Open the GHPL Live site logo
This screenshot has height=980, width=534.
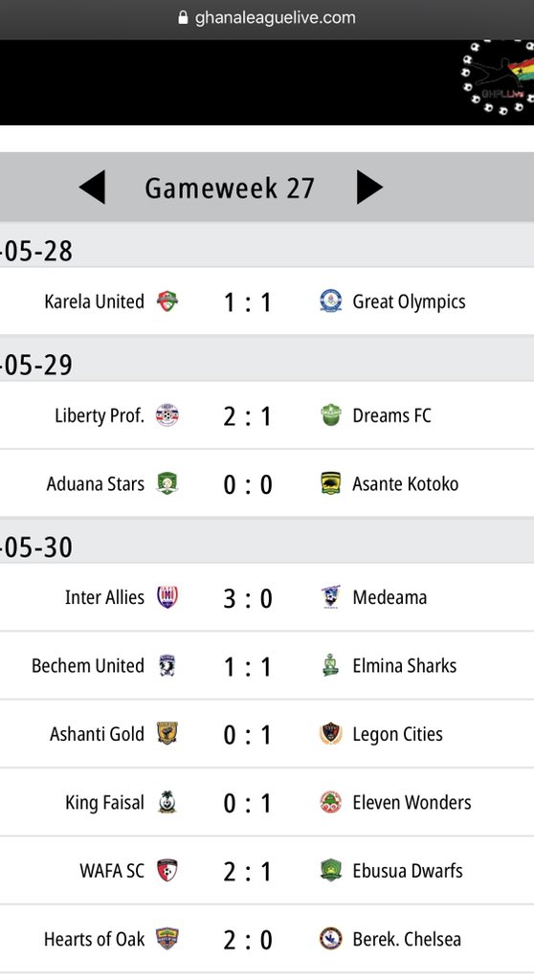tap(498, 78)
